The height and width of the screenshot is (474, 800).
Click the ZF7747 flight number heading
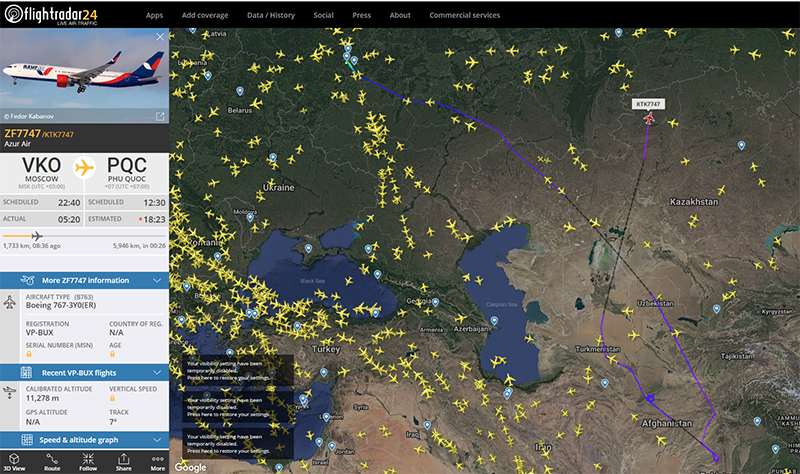click(22, 133)
